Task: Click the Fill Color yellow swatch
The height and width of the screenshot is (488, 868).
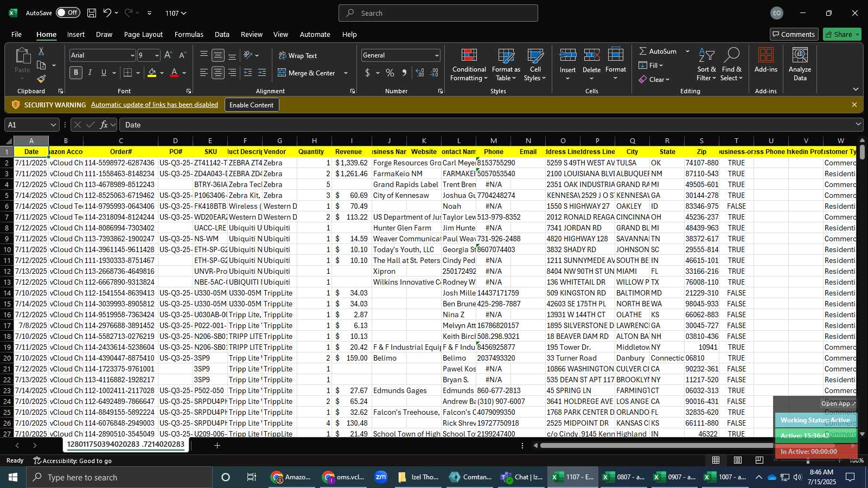Action: 152,73
